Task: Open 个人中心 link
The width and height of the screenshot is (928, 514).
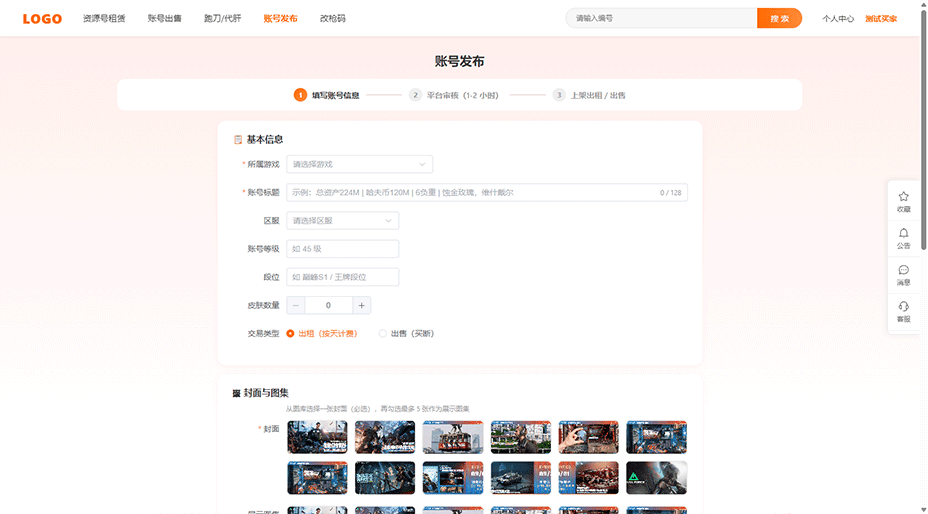Action: pos(837,19)
